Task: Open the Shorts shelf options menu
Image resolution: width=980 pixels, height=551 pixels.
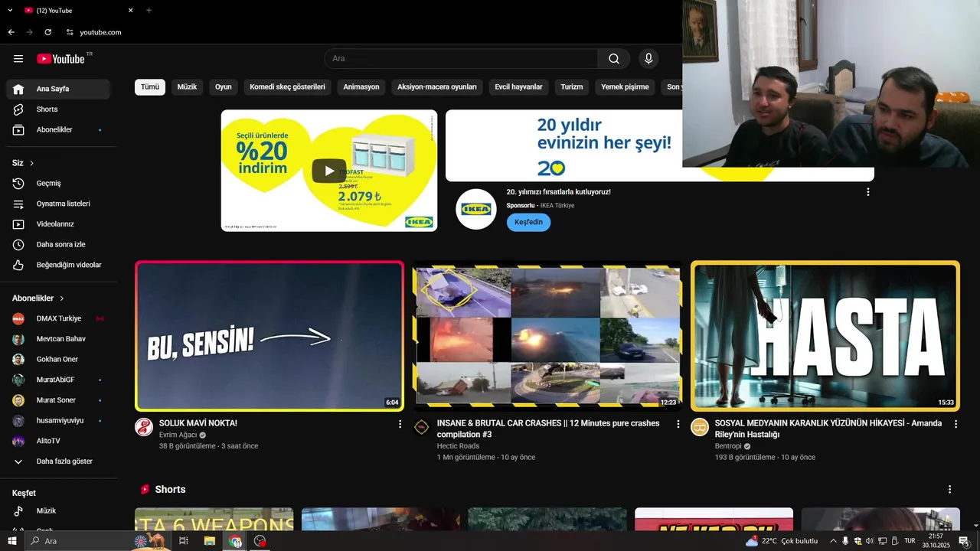Action: (x=949, y=490)
